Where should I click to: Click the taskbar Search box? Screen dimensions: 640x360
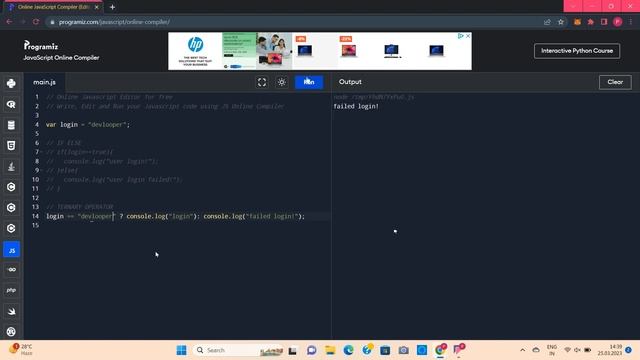(x=238, y=350)
